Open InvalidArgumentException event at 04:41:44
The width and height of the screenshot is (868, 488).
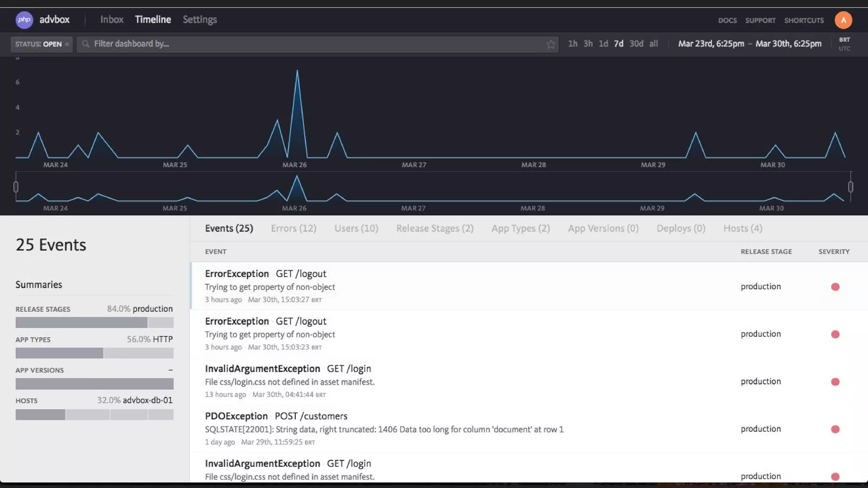(x=529, y=381)
